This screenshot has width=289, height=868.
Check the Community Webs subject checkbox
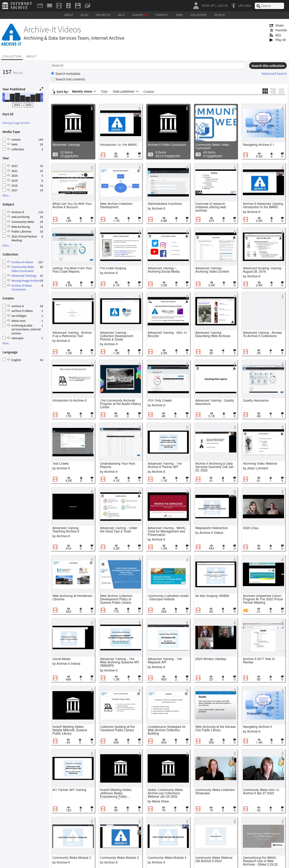click(4, 221)
